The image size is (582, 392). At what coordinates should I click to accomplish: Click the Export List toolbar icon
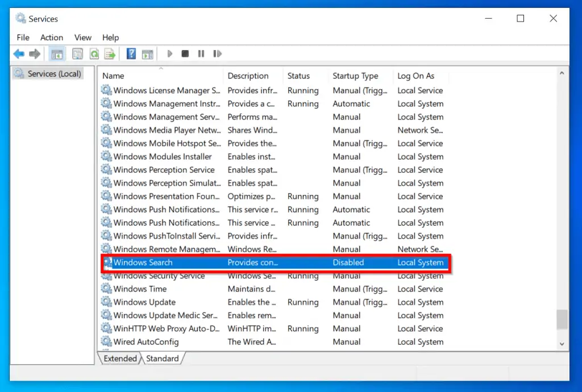click(x=110, y=54)
